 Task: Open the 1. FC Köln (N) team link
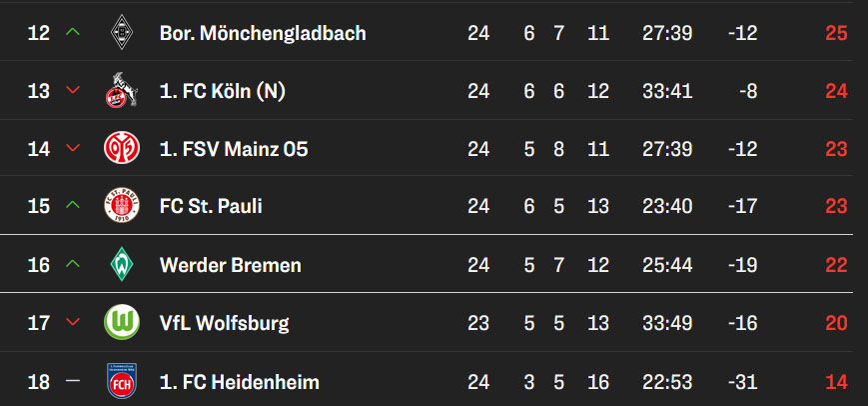pos(223,91)
